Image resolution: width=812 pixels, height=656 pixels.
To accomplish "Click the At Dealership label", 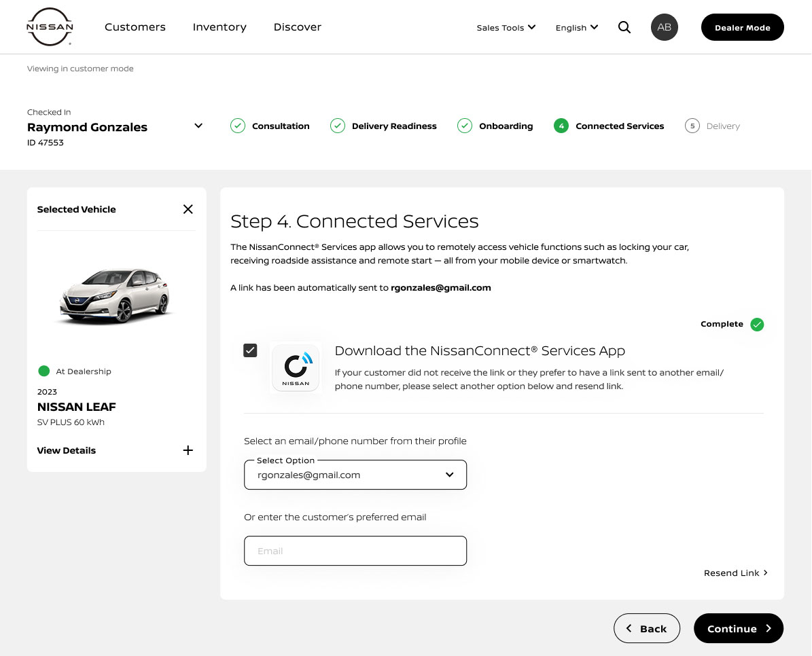I will point(84,371).
